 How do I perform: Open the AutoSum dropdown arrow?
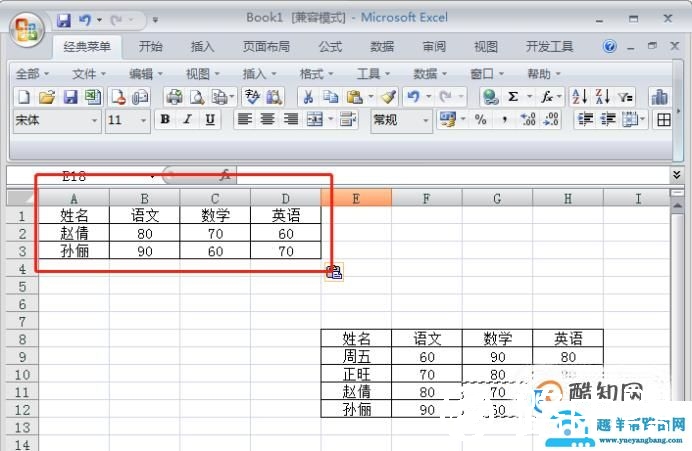(529, 97)
